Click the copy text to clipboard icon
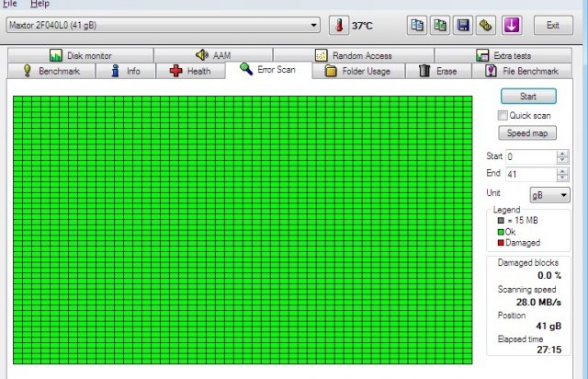Screen dimensions: 588x379 (418, 25)
